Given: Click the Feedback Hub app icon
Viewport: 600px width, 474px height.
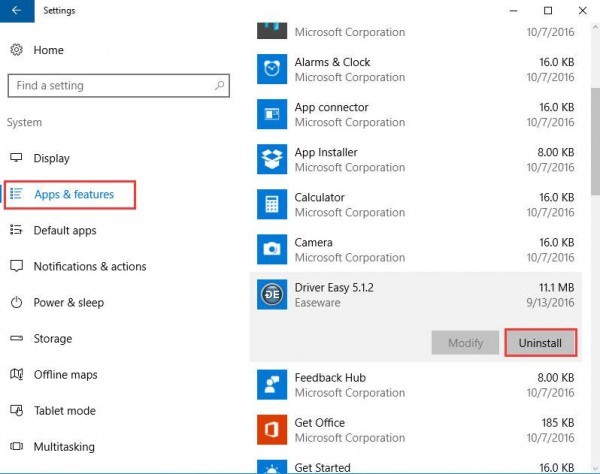Looking at the screenshot, I should [x=272, y=385].
